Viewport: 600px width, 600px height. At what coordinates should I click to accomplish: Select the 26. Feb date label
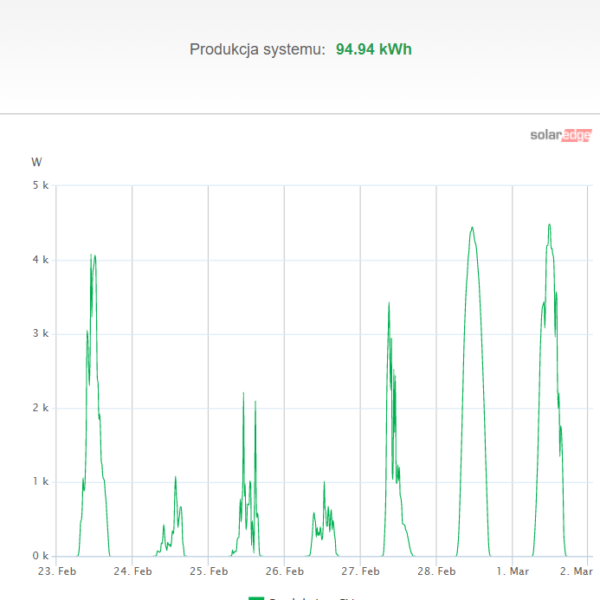[x=285, y=572]
